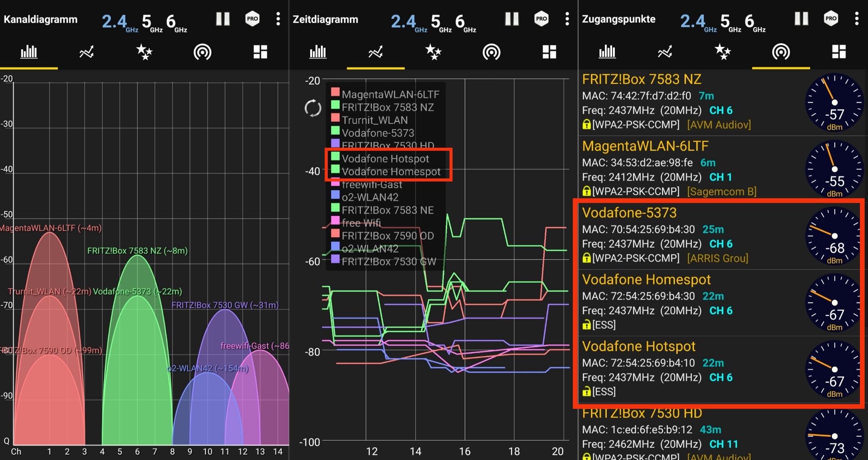Click the "FRITZ!Box 7530 GW (~31m)" channel label
Viewport: 868px width, 460px height.
coord(225,305)
